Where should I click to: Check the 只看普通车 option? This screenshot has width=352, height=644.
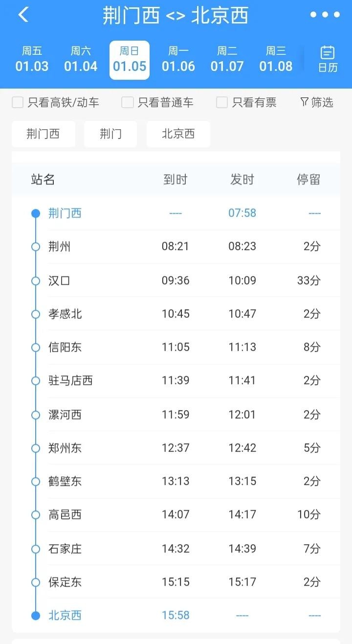tap(128, 102)
